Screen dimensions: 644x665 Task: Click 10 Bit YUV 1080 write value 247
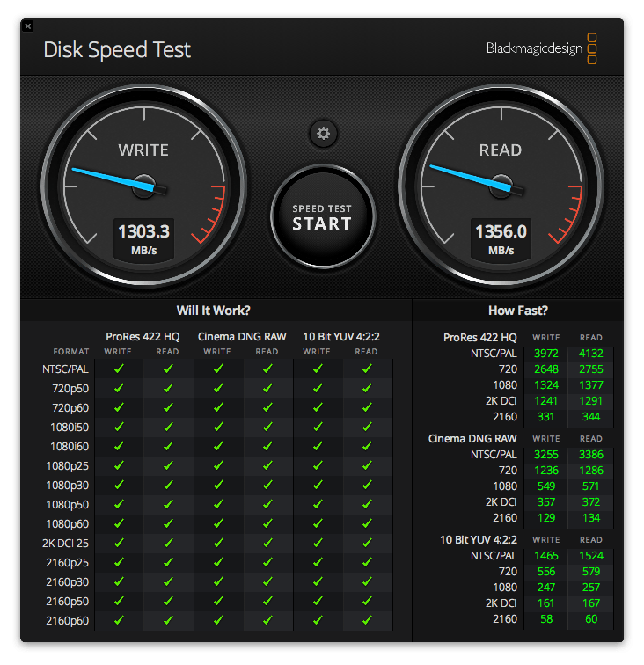coord(546,588)
